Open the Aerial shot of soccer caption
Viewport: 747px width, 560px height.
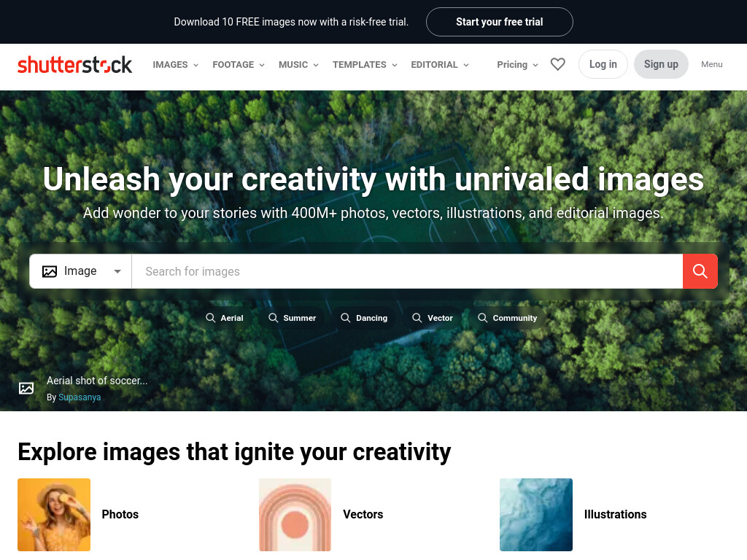(97, 381)
